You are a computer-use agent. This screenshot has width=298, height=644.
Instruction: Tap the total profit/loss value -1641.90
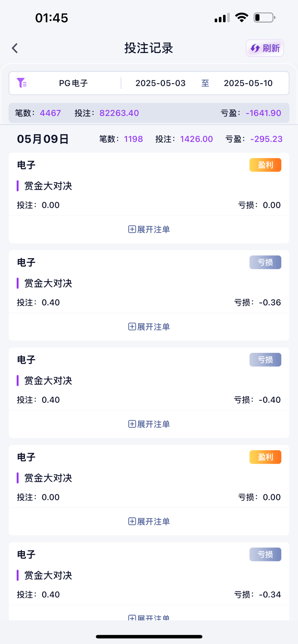263,113
